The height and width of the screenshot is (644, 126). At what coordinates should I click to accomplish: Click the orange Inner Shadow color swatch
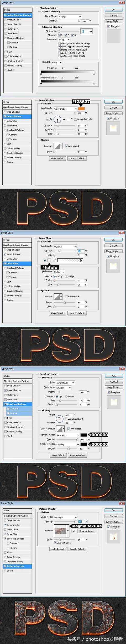[81, 108]
